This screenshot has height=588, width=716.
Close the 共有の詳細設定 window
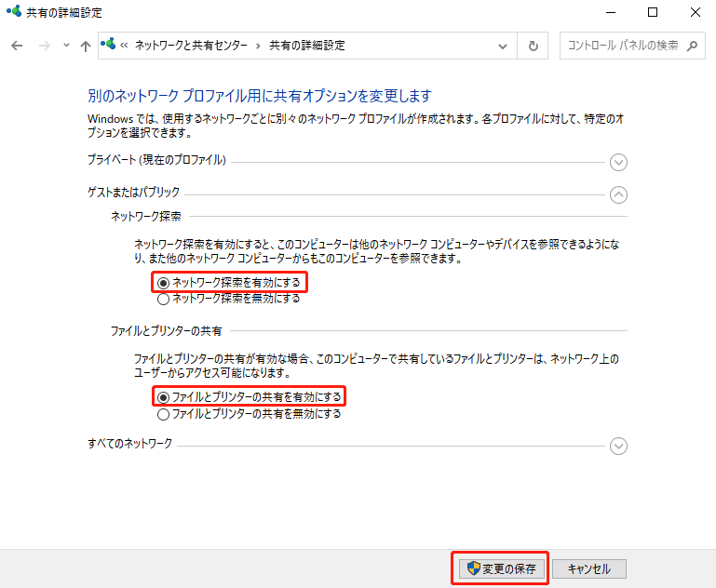point(695,12)
